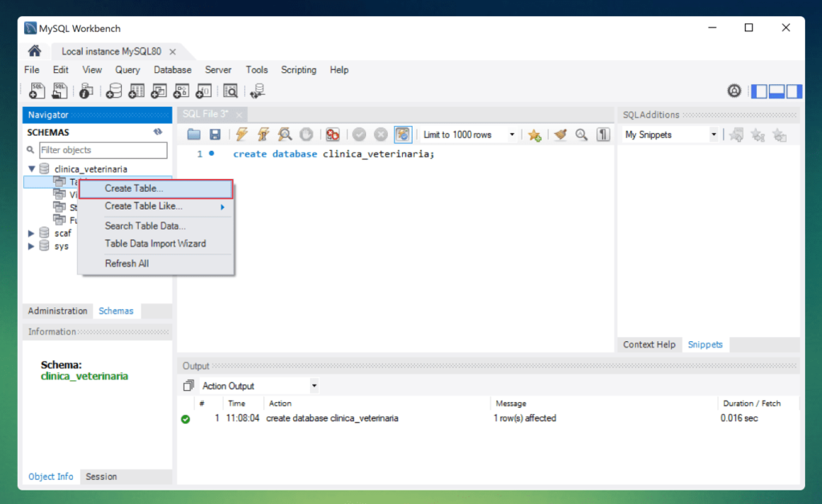Toggle the left sidebar panel visibility

tap(759, 91)
